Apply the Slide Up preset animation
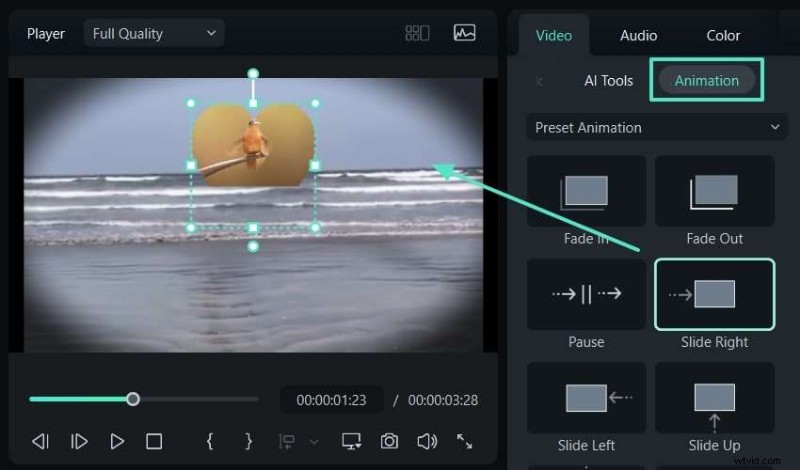This screenshot has height=470, width=800. (x=714, y=398)
